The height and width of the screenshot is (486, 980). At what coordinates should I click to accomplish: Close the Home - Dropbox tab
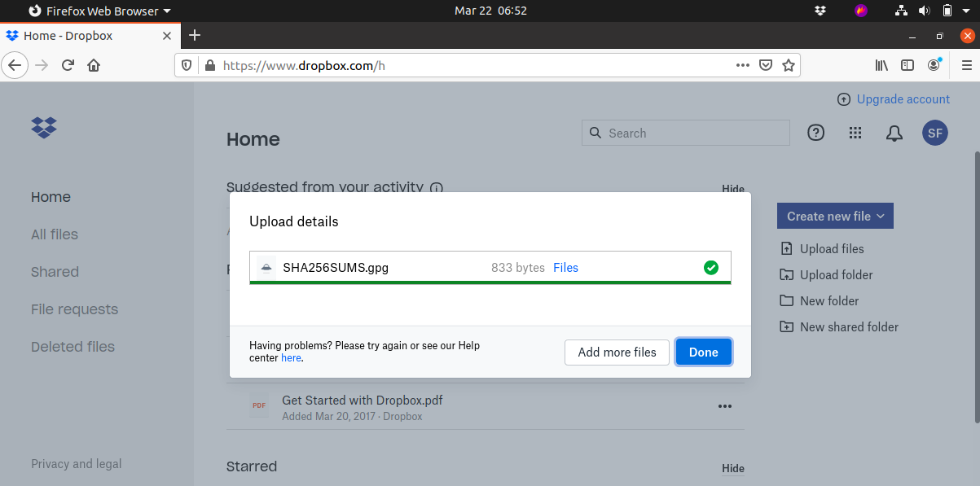point(167,36)
